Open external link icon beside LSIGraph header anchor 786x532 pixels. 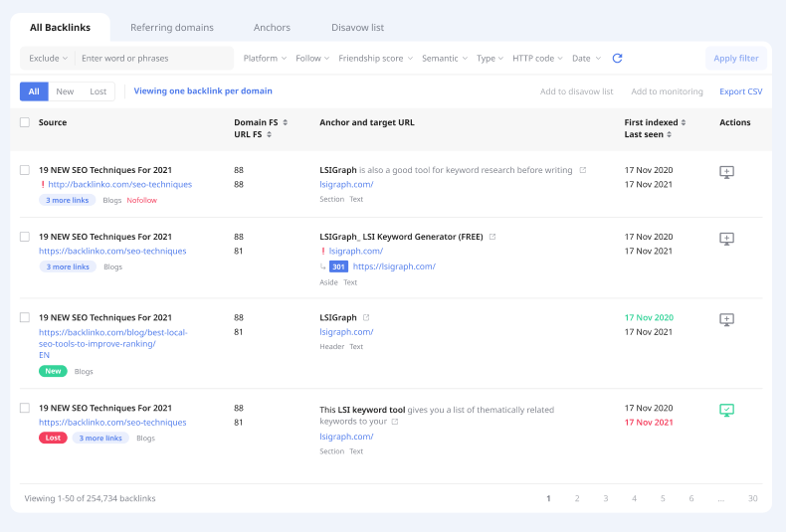point(366,318)
